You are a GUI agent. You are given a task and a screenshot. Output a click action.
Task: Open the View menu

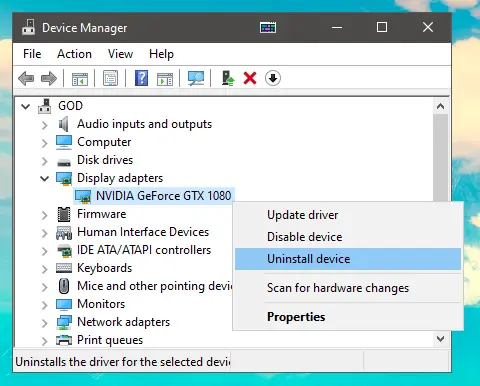[x=120, y=54]
